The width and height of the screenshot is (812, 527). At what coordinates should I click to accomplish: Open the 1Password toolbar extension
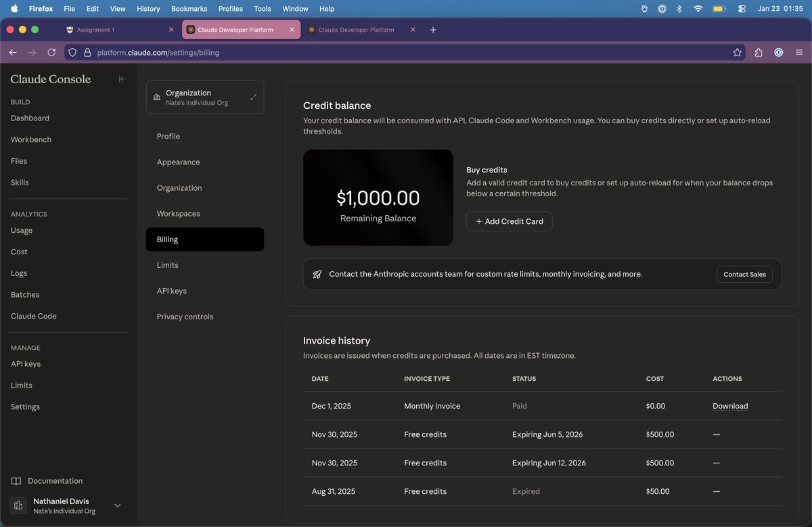(x=779, y=52)
